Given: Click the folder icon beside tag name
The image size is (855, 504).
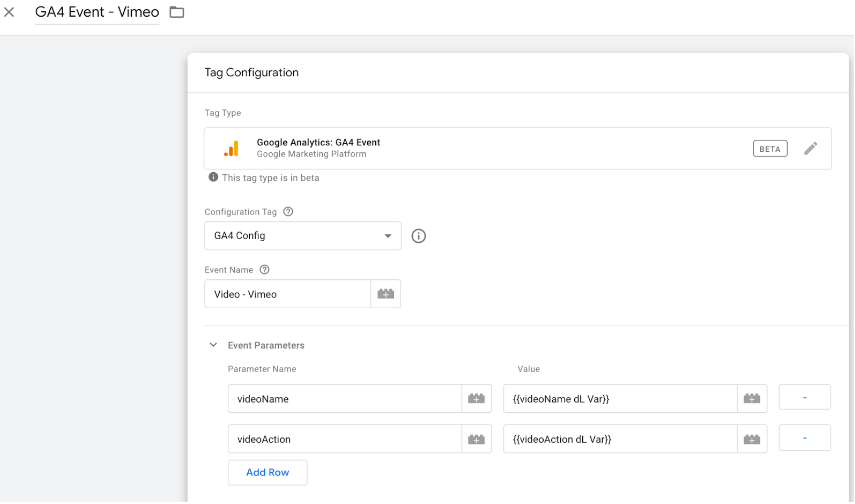Looking at the screenshot, I should [x=177, y=13].
